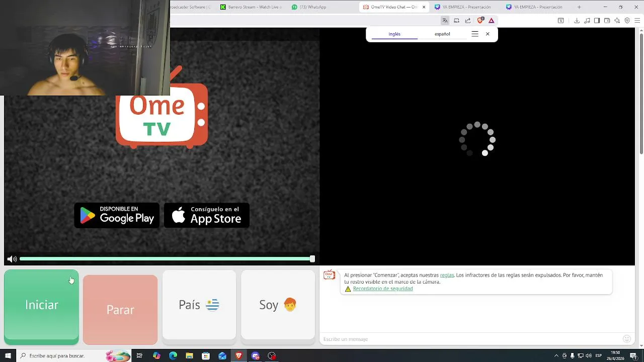644x362 pixels.
Task: Open the Brave Wallet icon
Action: pyautogui.click(x=607, y=21)
